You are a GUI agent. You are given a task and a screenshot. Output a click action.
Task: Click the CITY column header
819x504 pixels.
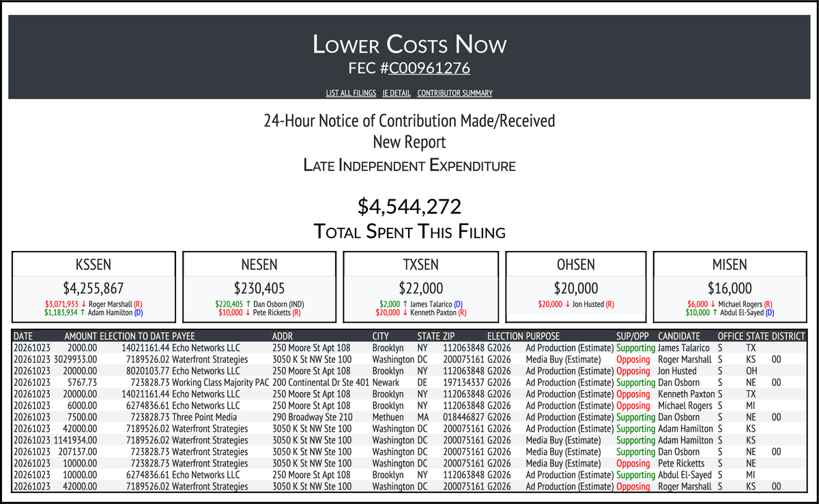click(381, 336)
